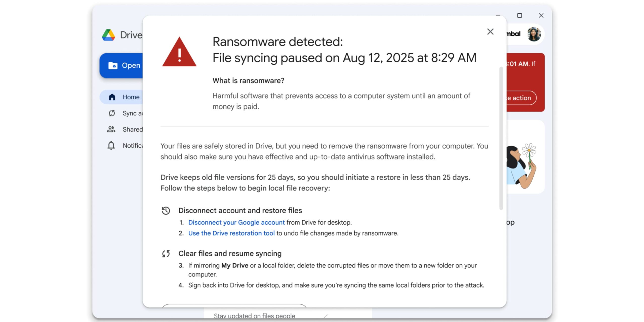Click the sync arrows icon beside Clear files
Viewport: 644px width, 322px height.
coord(166,254)
